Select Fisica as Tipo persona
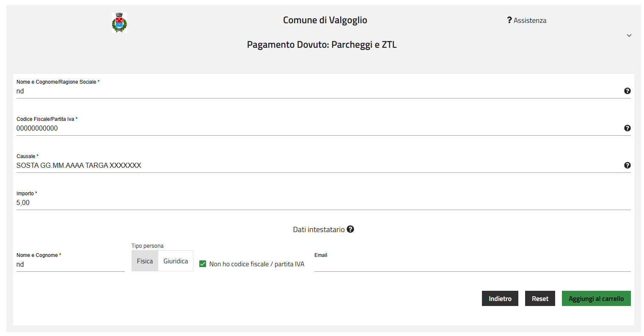The image size is (644, 336). pos(145,261)
